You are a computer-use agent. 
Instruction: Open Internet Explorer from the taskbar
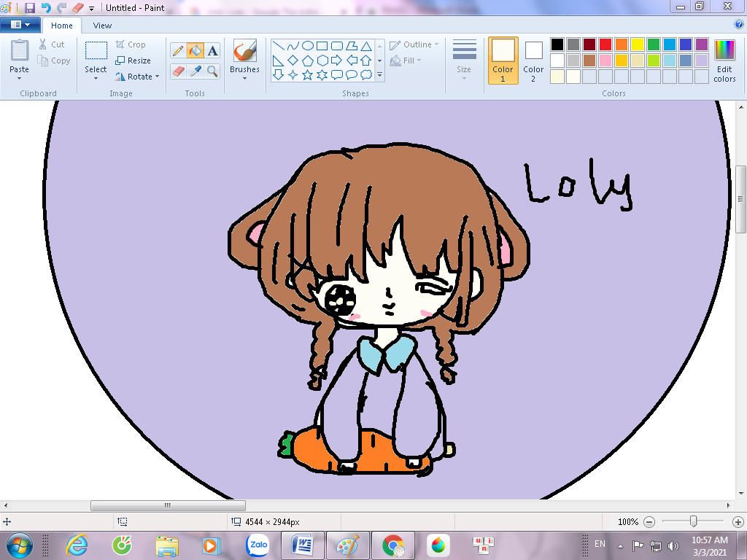77,545
